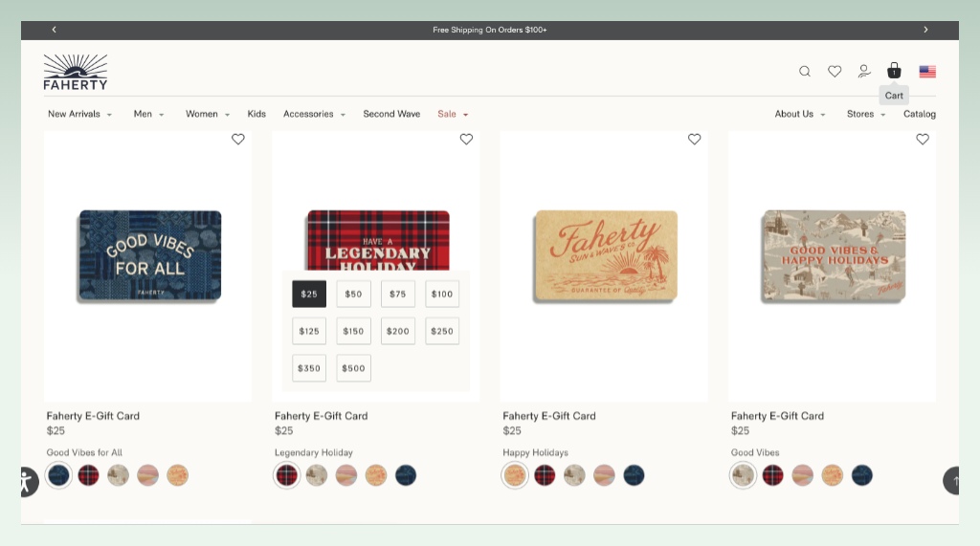Screen dimensions: 980x546
Task: Pick the navy swatch under the last Good Vibes card
Action: pyautogui.click(x=862, y=475)
